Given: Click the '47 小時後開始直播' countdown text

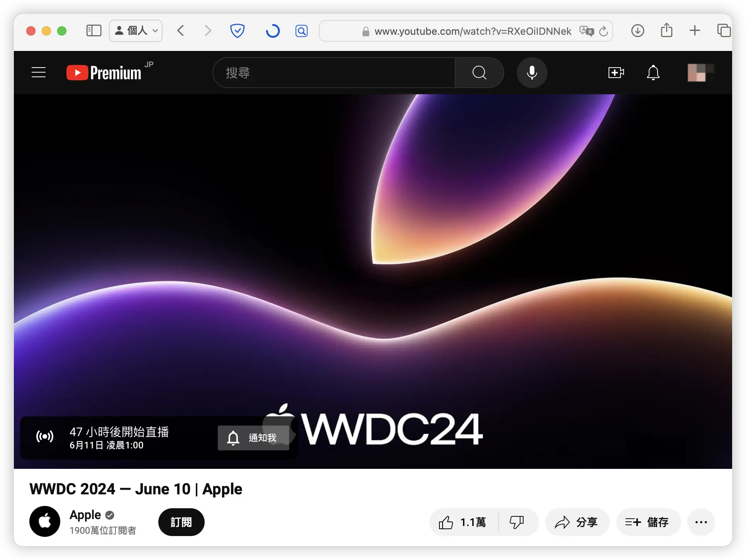Looking at the screenshot, I should (119, 431).
